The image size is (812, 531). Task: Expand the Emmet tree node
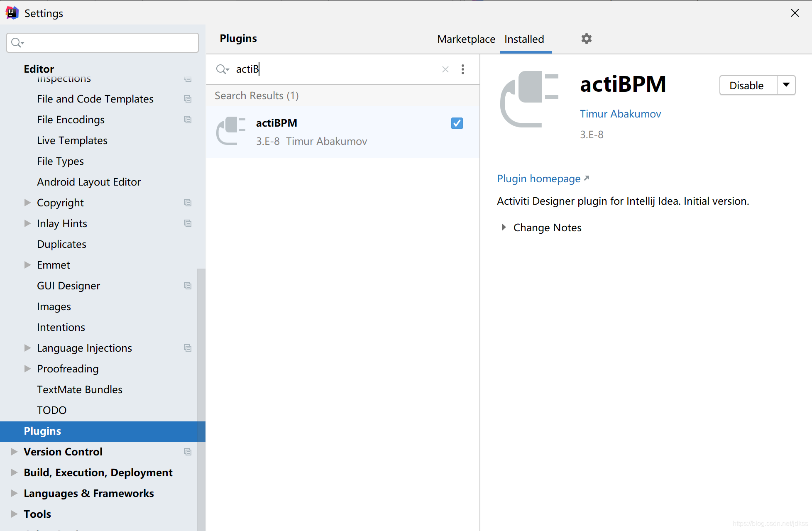(x=27, y=265)
